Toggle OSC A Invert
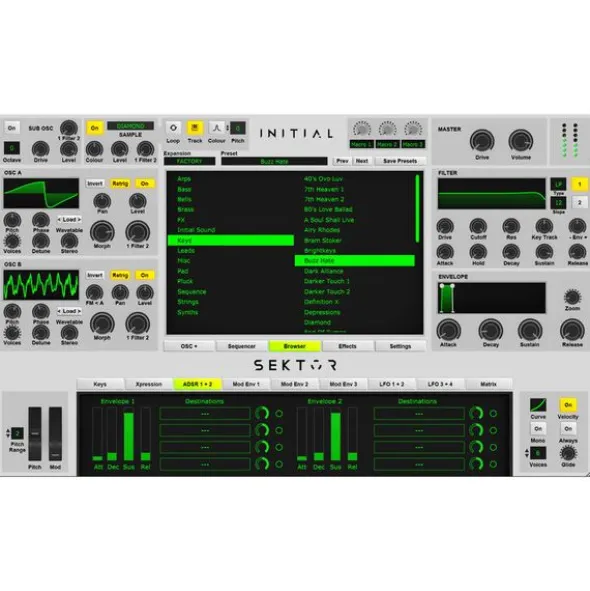 [x=95, y=184]
